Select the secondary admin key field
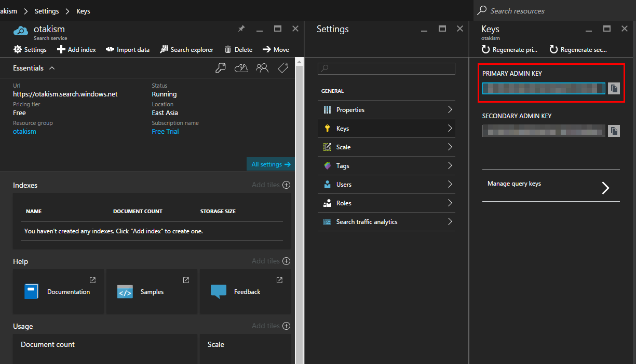The height and width of the screenshot is (364, 636). point(544,131)
